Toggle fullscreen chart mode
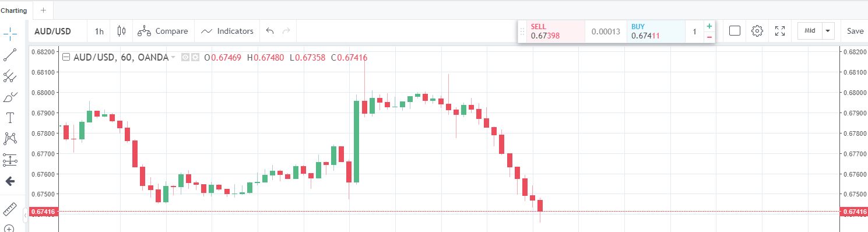Image resolution: width=868 pixels, height=232 pixels. (780, 31)
